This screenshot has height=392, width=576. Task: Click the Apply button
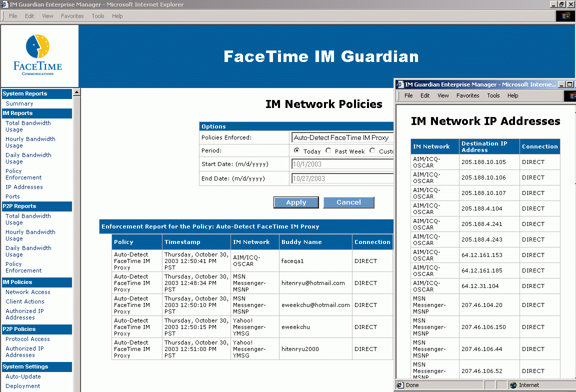[296, 202]
